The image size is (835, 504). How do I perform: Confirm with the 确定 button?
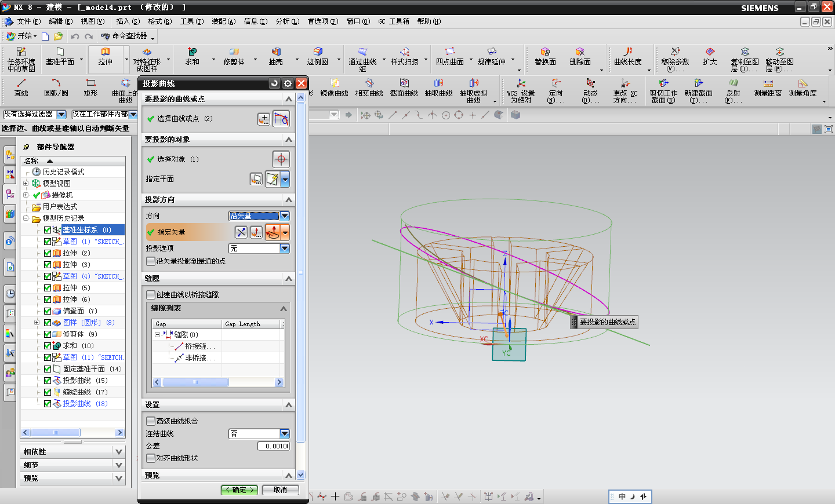(x=239, y=490)
